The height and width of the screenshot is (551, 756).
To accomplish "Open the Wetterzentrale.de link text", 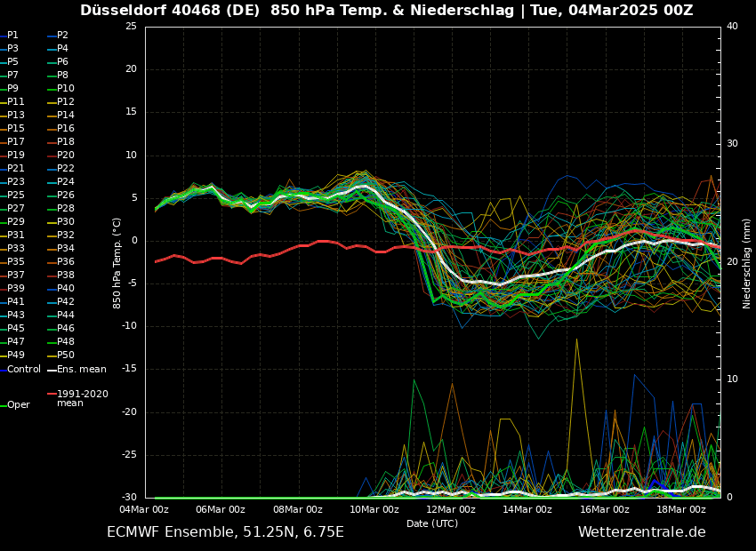I will tap(641, 531).
